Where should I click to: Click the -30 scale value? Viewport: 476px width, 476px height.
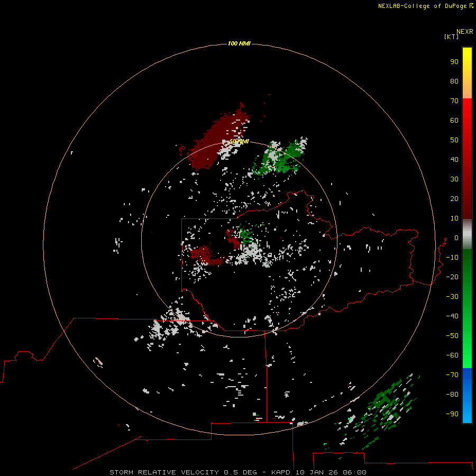(452, 297)
